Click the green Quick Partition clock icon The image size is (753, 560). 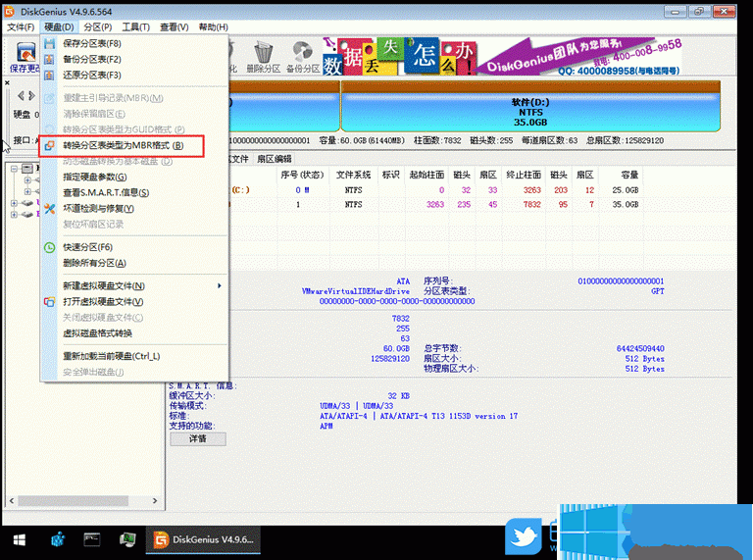point(49,247)
